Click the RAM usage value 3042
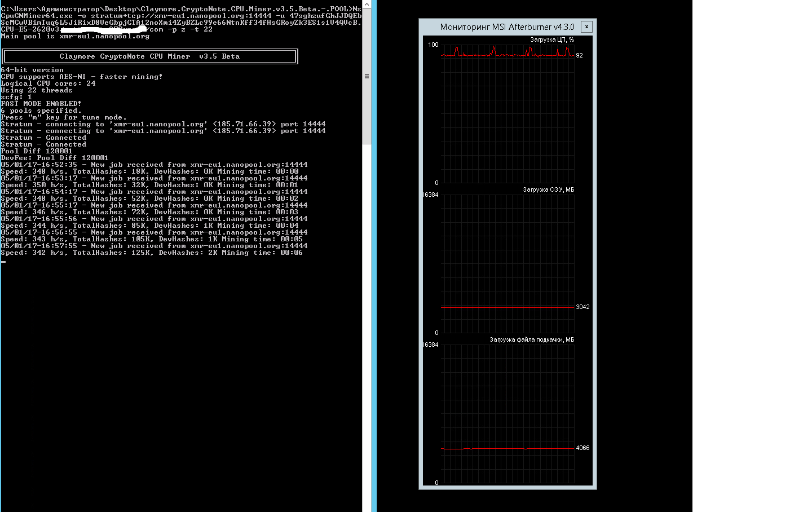 (x=582, y=307)
